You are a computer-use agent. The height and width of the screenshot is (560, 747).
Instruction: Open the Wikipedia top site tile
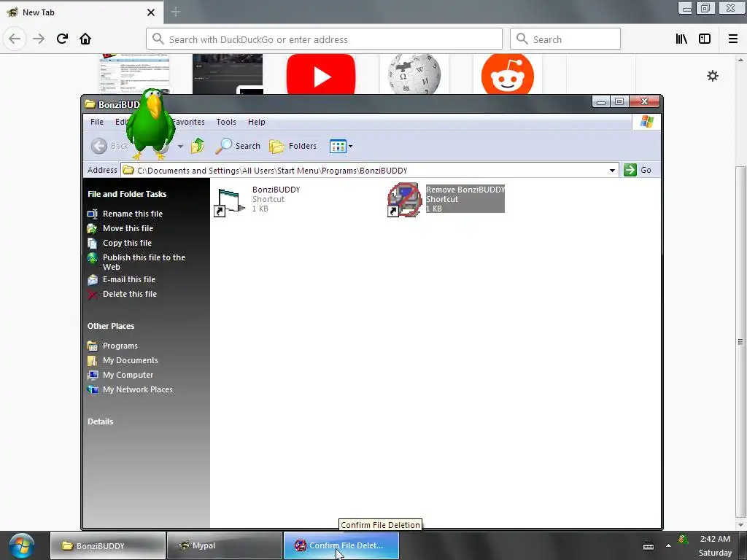414,74
